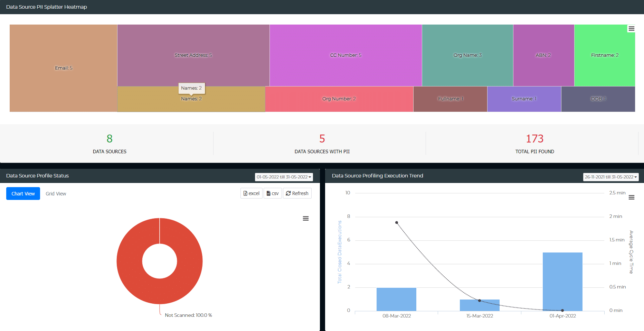Click the Org Name: 3 tile
Viewport: 644px width, 331px height.
pos(467,55)
